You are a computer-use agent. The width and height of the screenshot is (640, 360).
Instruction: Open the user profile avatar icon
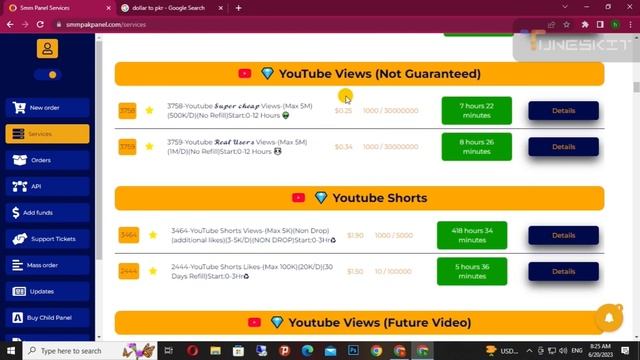click(x=47, y=49)
